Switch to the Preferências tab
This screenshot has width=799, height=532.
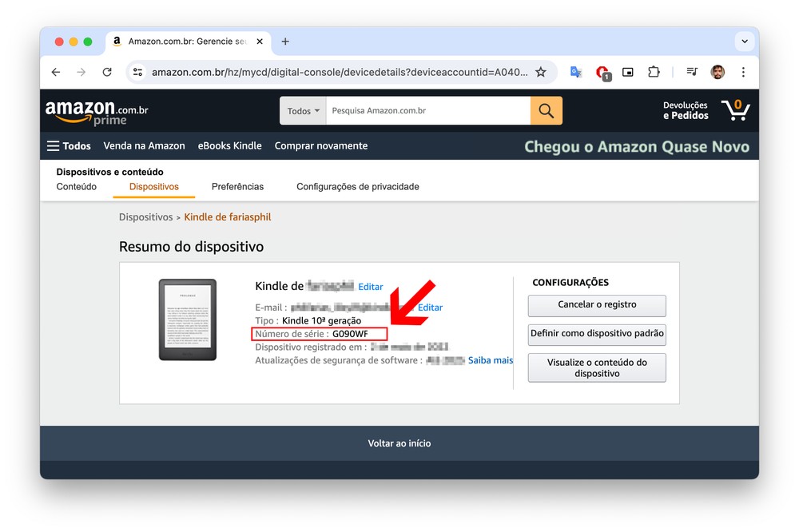click(237, 187)
